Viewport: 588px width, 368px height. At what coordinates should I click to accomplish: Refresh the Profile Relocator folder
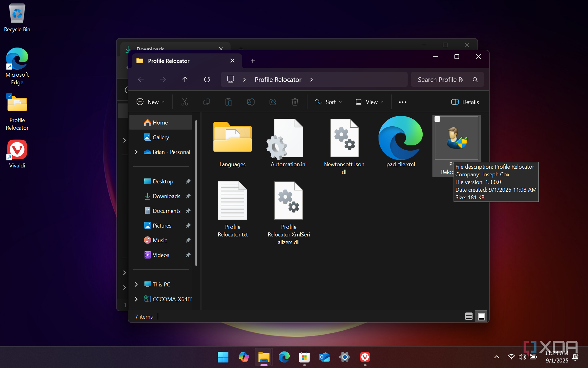[207, 79]
